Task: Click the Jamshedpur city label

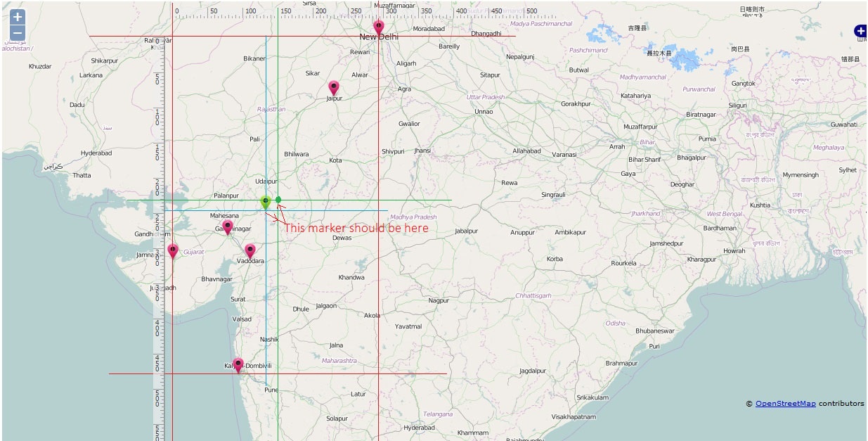Action: [x=666, y=243]
